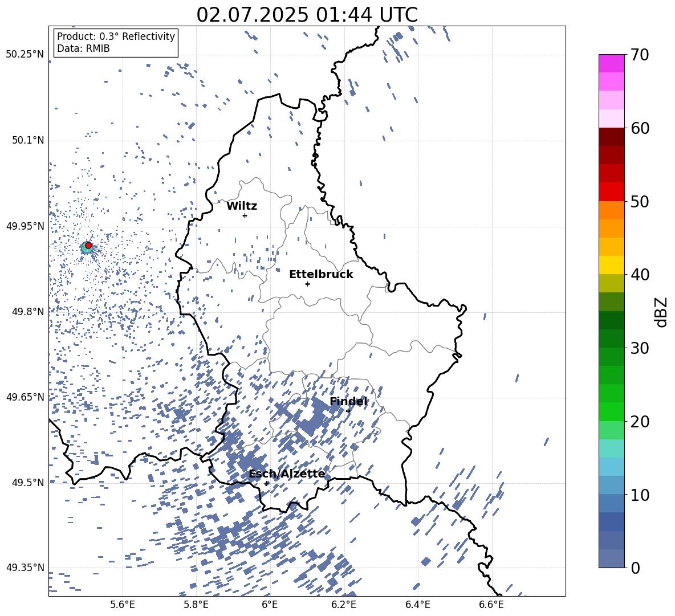Click the 50.1°N latitude label
The height and width of the screenshot is (616, 675).
[x=28, y=140]
